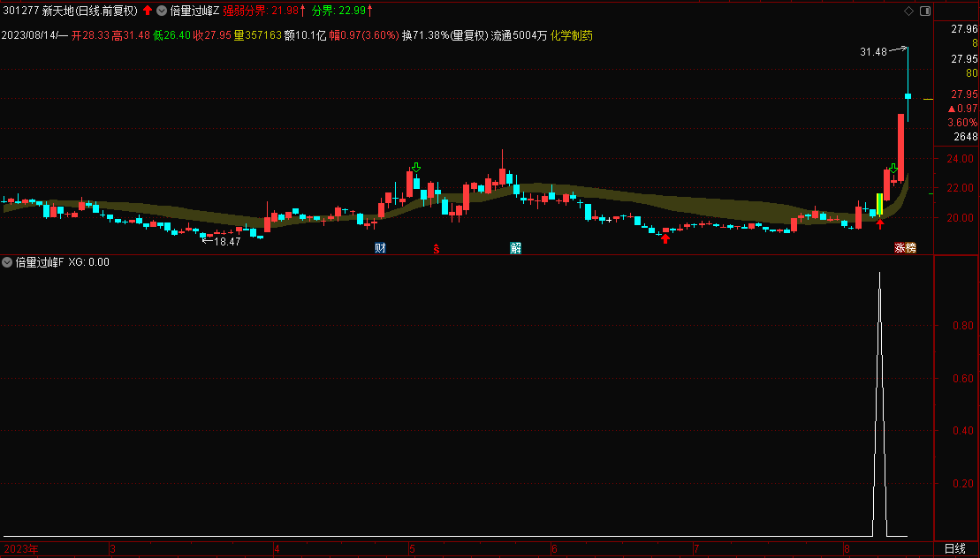Viewport: 980px width, 558px height.
Task: Click the month 8 timeline marker
Action: 847,549
